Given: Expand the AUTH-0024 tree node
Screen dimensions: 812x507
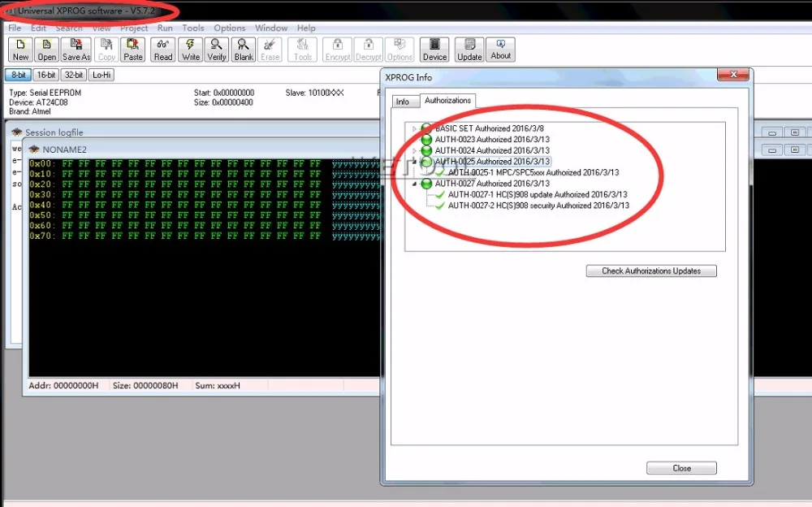Looking at the screenshot, I should (x=414, y=150).
